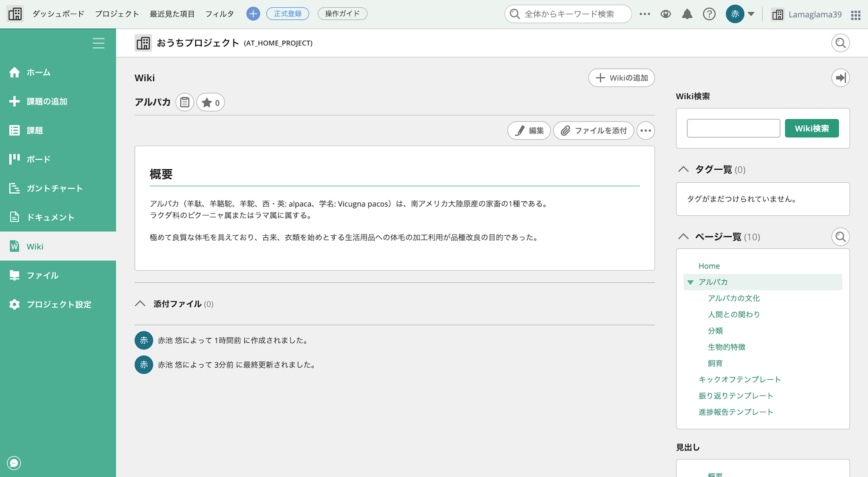
Task: Collapse the タグ一覧 section
Action: 684,169
